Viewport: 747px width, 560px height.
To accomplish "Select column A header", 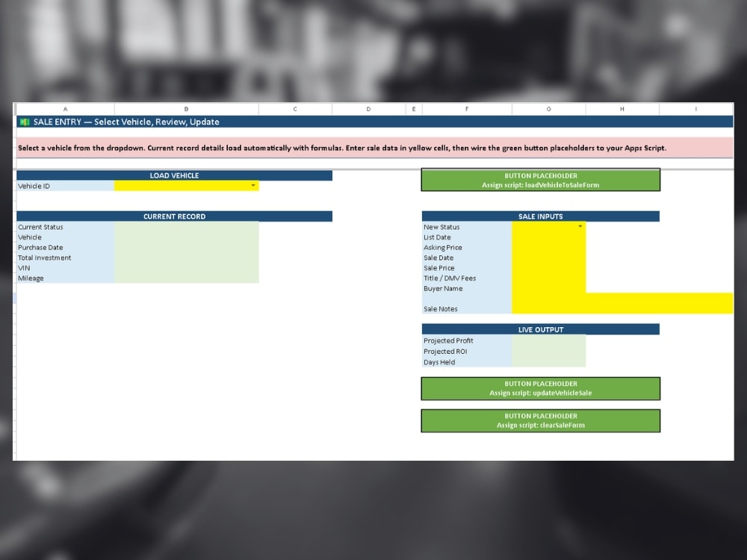I will (x=65, y=109).
